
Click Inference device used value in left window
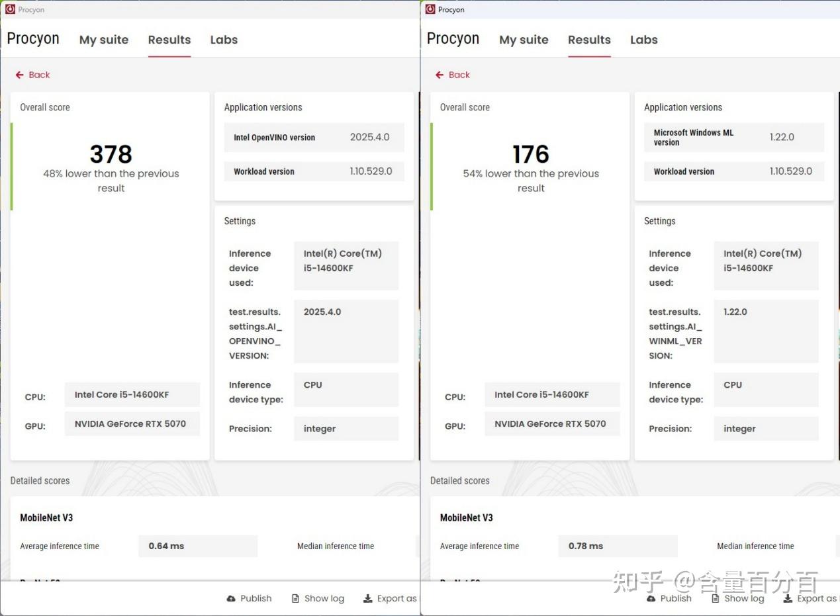tap(346, 265)
